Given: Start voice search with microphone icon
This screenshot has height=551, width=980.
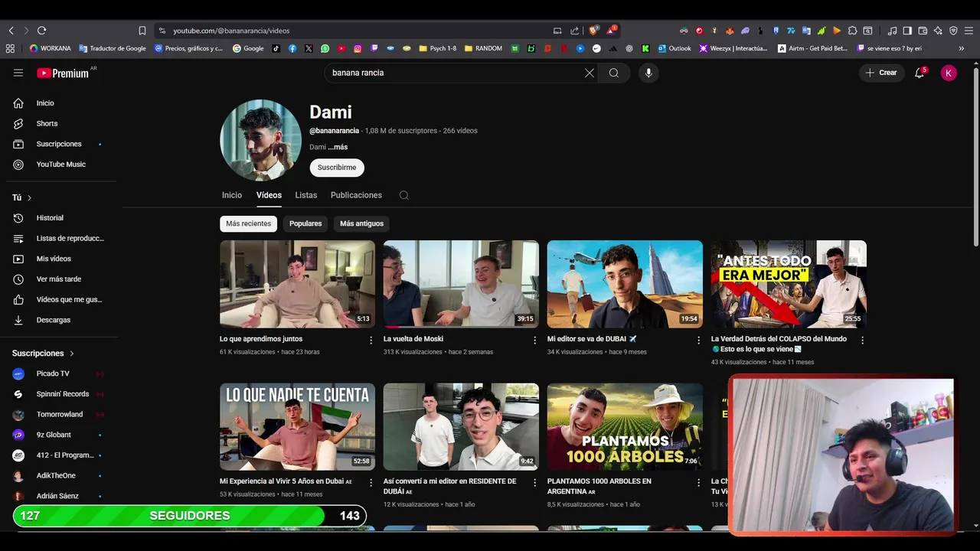Looking at the screenshot, I should [x=648, y=73].
